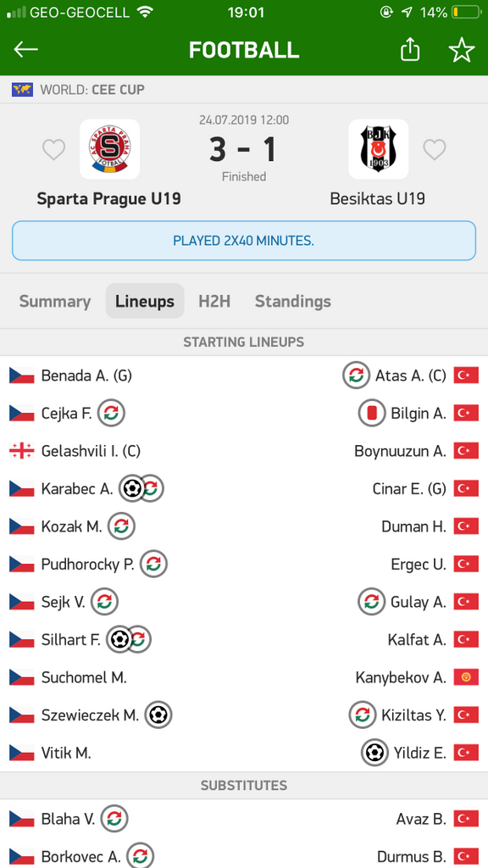Open the Standings tab

tap(292, 301)
